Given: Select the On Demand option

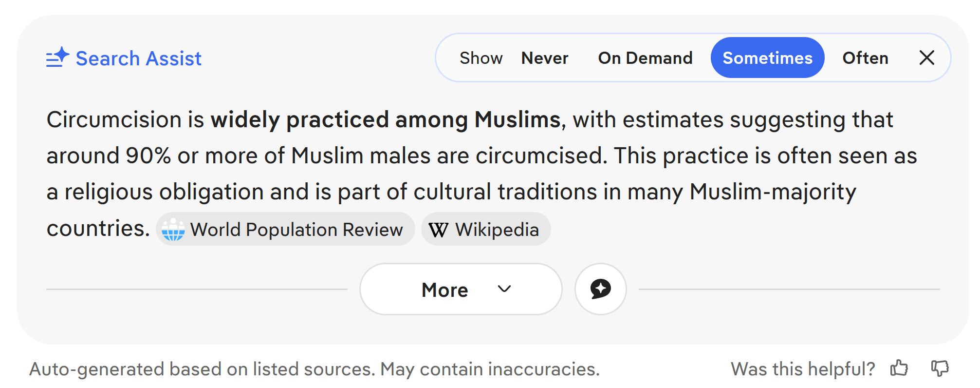Looking at the screenshot, I should (645, 58).
